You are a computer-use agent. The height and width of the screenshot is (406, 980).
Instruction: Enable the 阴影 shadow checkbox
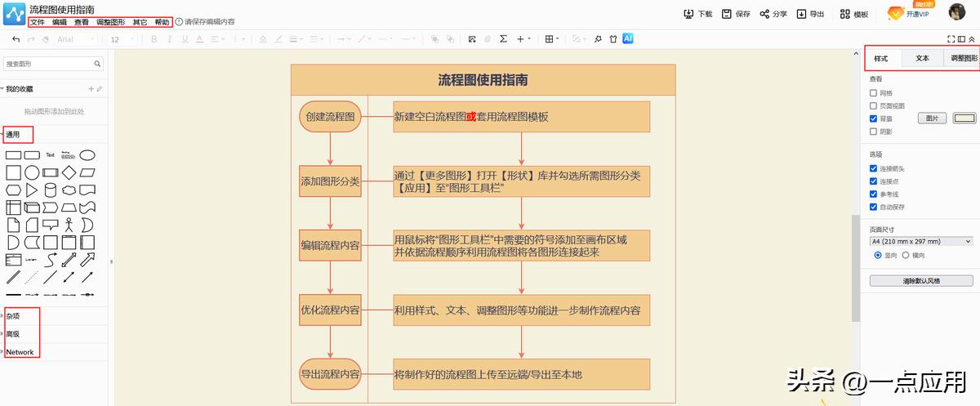coord(874,131)
